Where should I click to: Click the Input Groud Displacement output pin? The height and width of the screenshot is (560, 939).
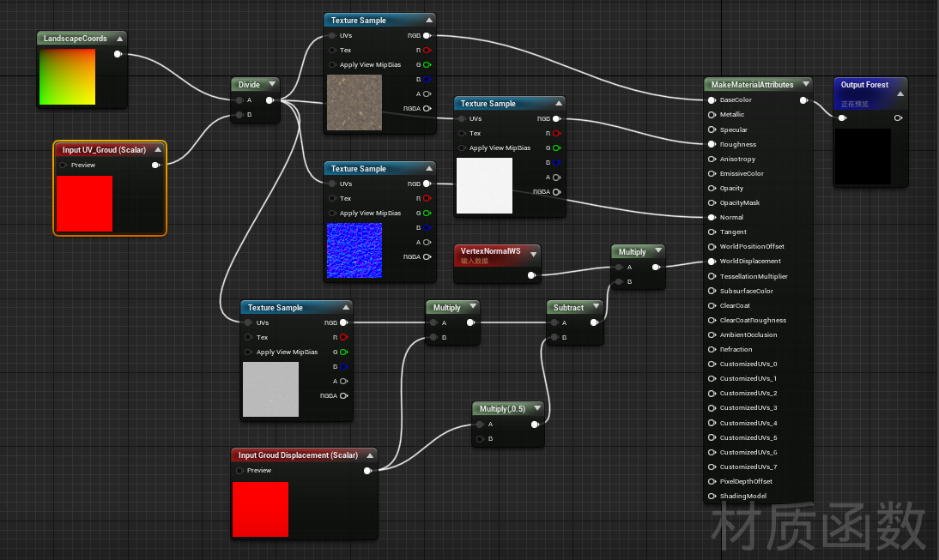point(367,470)
